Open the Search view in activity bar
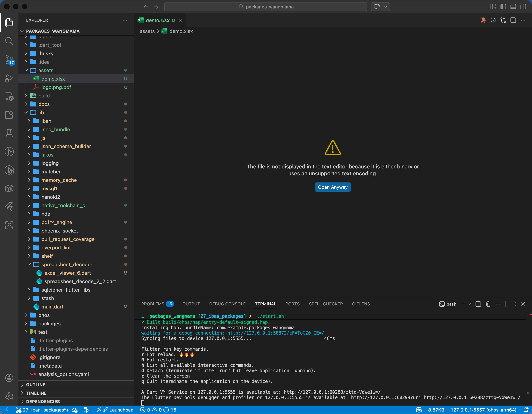 coord(9,41)
